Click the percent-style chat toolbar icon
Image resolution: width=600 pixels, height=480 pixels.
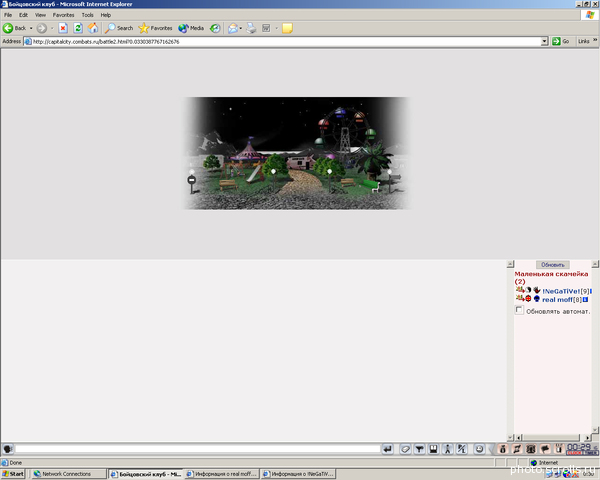(x=461, y=449)
